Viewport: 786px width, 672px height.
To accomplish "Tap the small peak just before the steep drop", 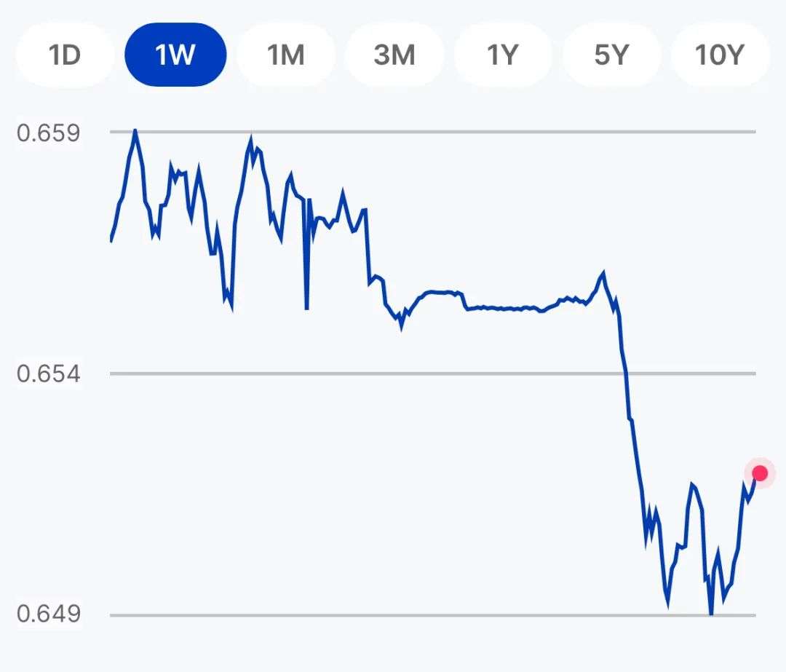I will click(x=603, y=274).
